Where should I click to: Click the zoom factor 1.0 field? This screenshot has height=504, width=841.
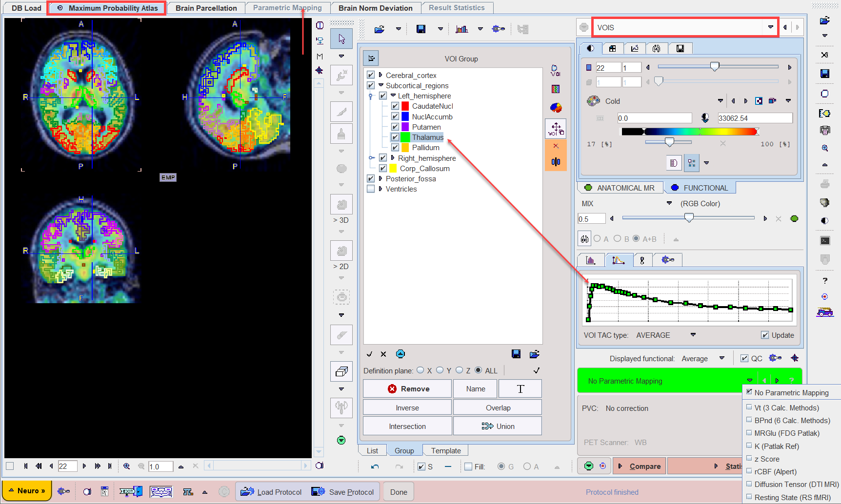coord(160,466)
